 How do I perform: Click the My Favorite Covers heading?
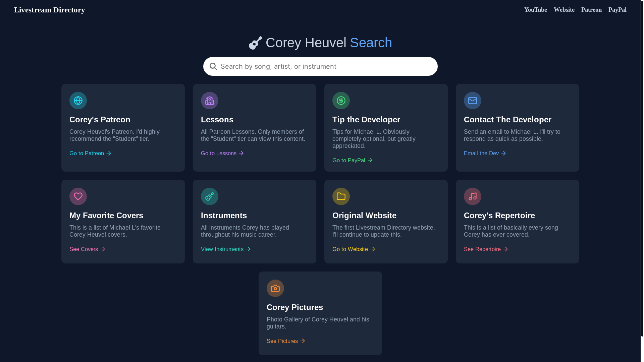pos(106,216)
